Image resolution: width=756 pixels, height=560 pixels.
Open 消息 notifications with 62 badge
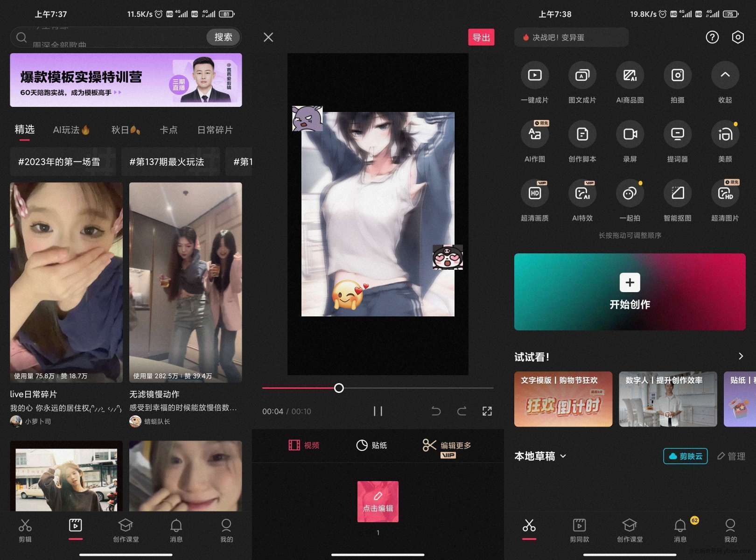point(680,531)
